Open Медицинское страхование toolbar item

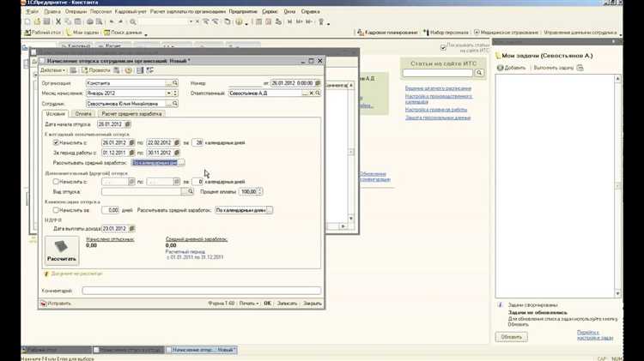(x=506, y=33)
